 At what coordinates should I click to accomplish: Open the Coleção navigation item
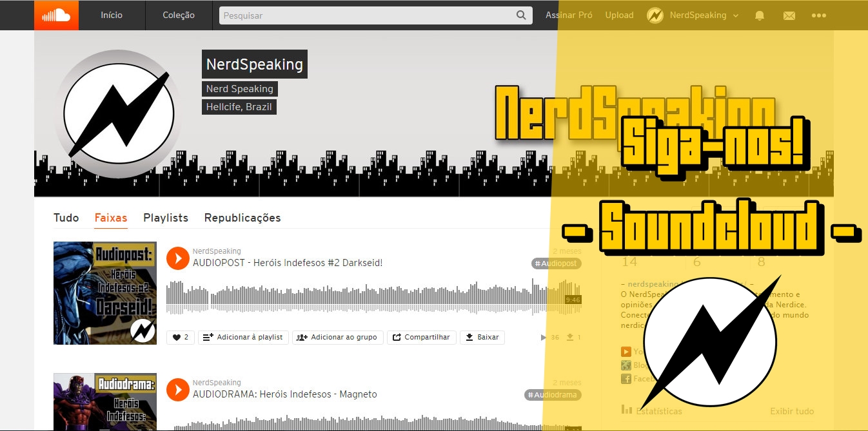(179, 15)
